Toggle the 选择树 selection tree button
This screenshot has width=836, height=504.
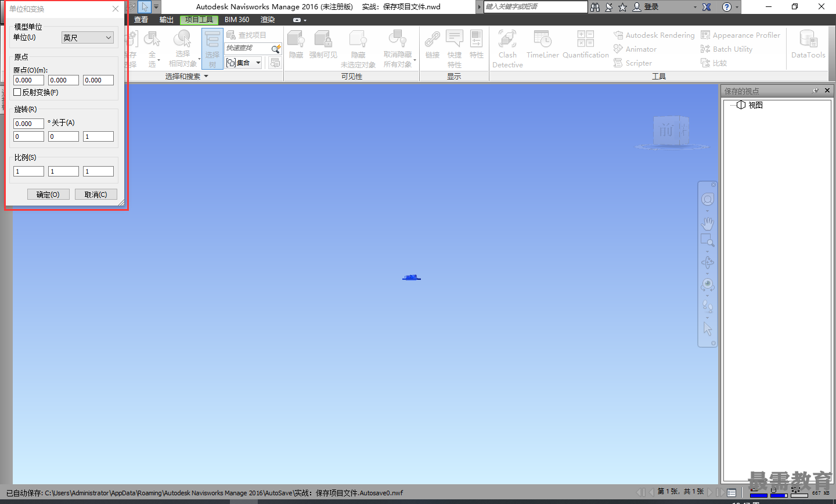[x=212, y=49]
